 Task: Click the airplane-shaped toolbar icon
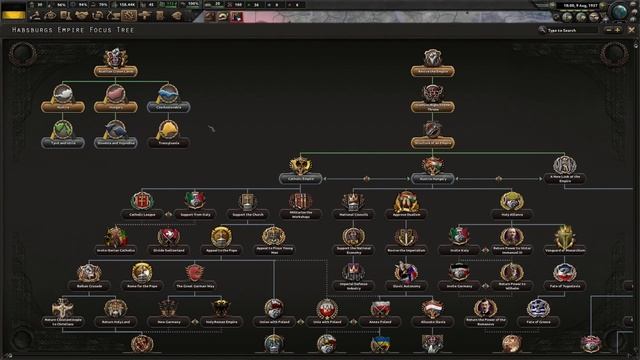click(144, 16)
